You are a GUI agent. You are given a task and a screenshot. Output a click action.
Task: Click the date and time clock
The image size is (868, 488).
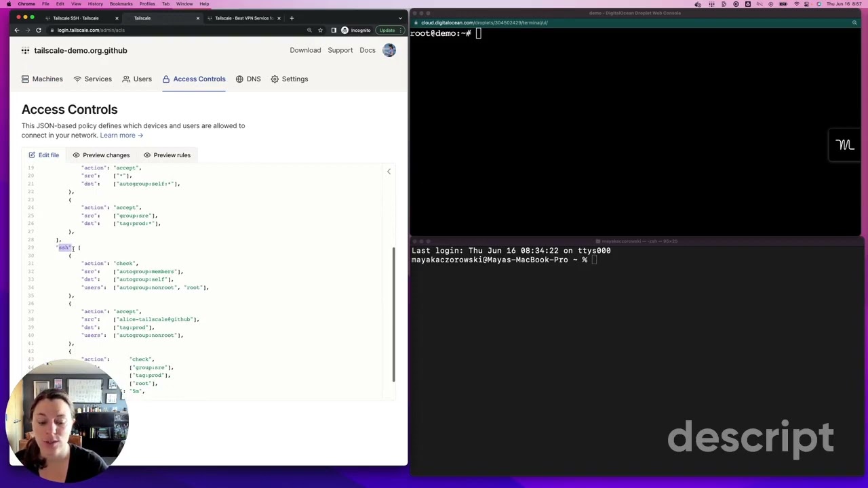(844, 4)
